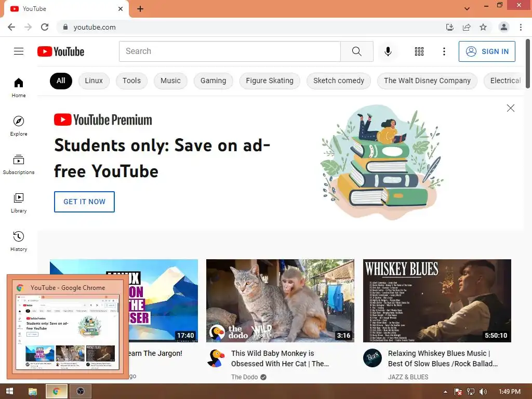The image size is (532, 399).
Task: Open the Chrome profile avatar
Action: click(504, 27)
